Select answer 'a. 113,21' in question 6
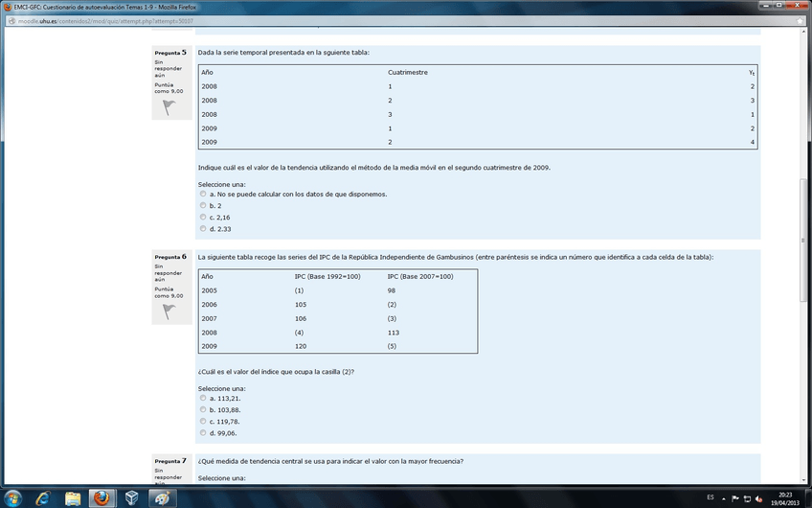 click(203, 398)
